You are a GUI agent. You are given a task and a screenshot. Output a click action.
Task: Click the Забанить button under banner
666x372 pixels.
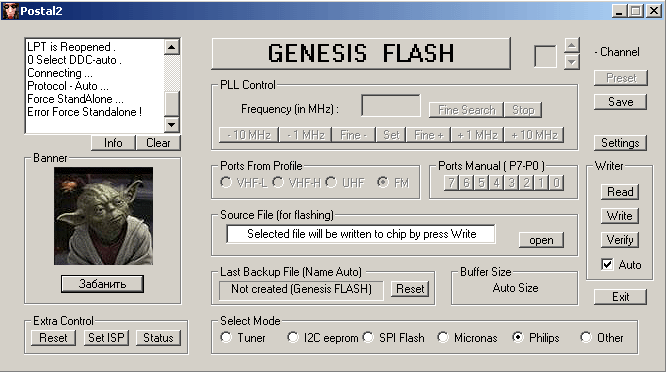point(102,284)
